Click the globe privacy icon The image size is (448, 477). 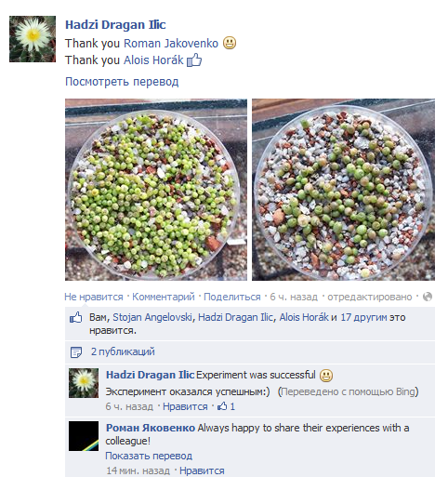(x=428, y=297)
